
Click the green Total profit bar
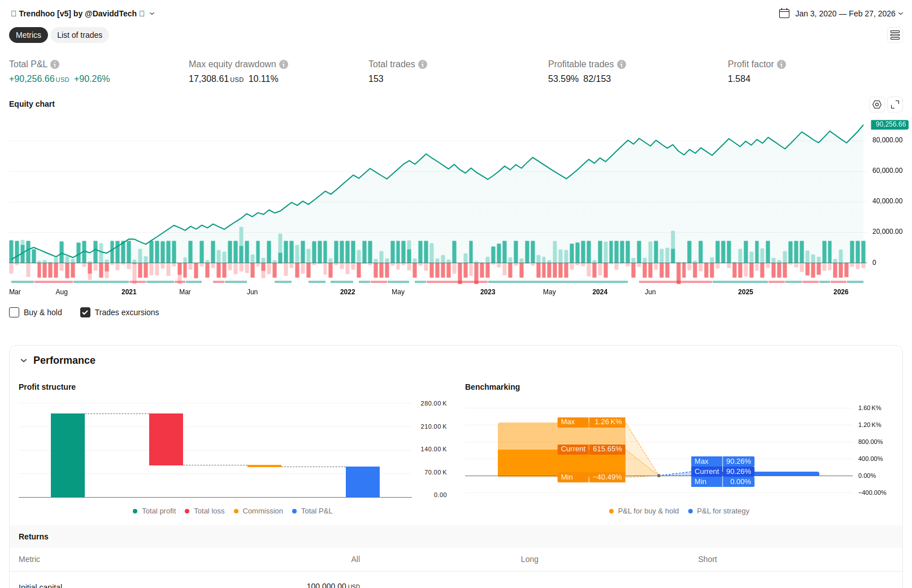(x=68, y=455)
